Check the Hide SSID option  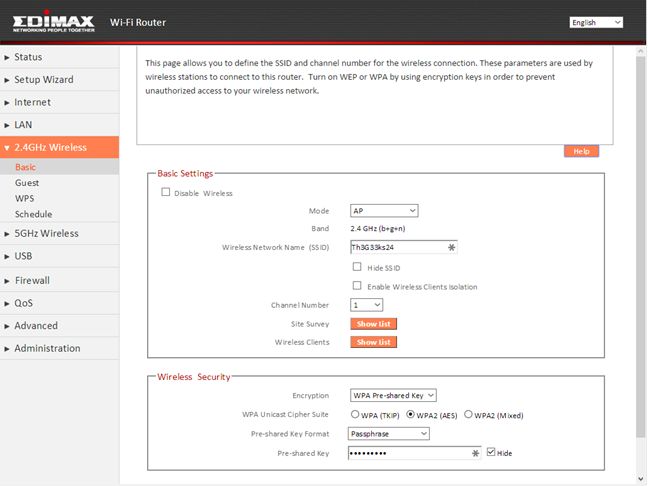click(357, 267)
